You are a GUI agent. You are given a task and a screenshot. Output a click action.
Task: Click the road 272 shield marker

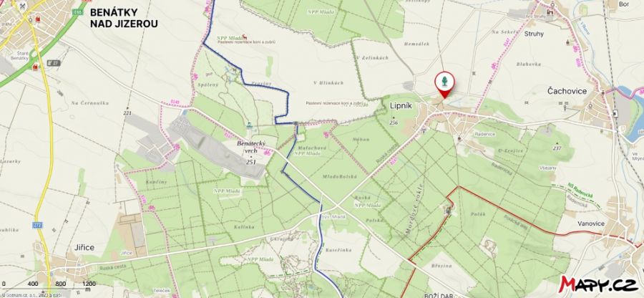pyautogui.click(x=36, y=225)
